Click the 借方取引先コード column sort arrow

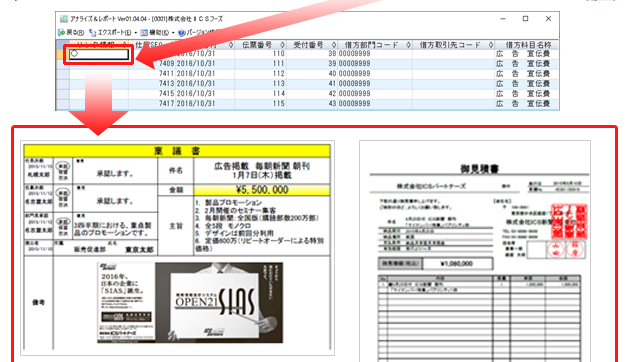click(x=491, y=45)
